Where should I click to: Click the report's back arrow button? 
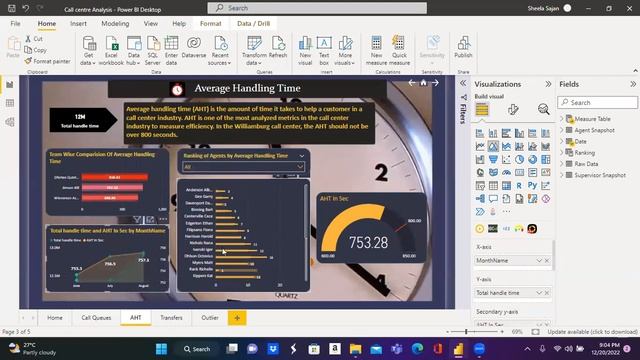point(412,83)
